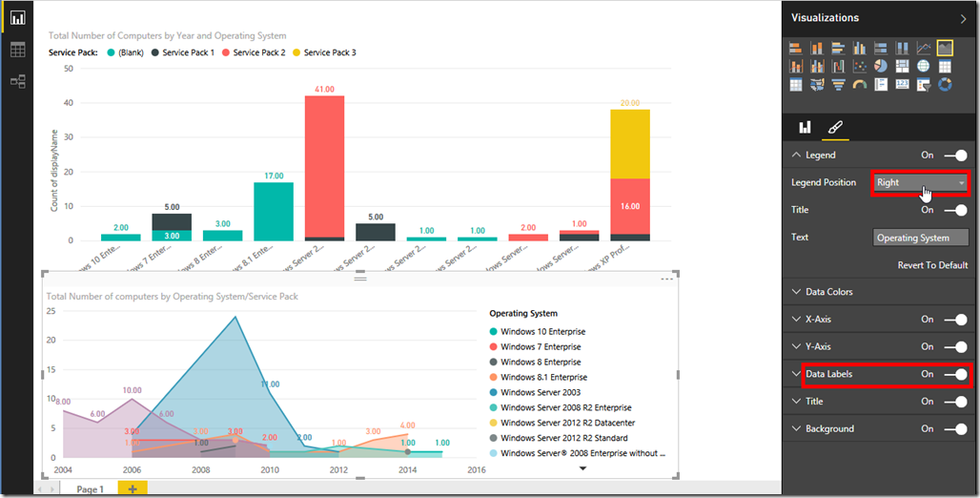Toggle the legend Title switch under Legend Position
Image resolution: width=980 pixels, height=498 pixels.
click(955, 210)
